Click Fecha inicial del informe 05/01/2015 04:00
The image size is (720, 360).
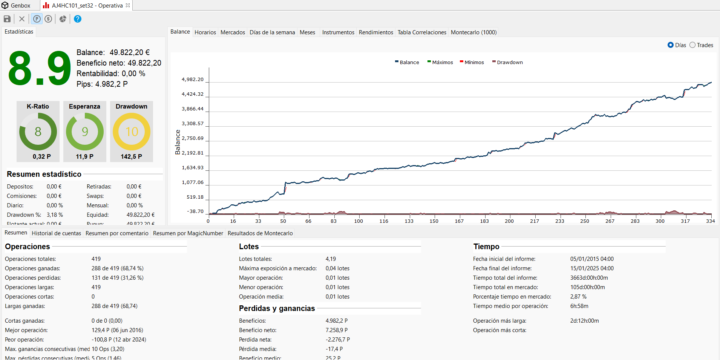(592, 259)
